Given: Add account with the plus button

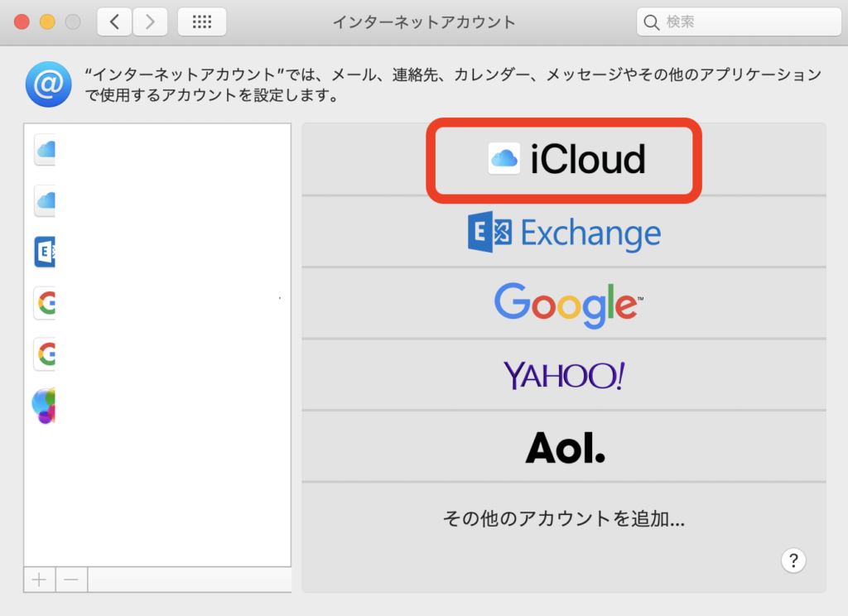Looking at the screenshot, I should pyautogui.click(x=40, y=580).
